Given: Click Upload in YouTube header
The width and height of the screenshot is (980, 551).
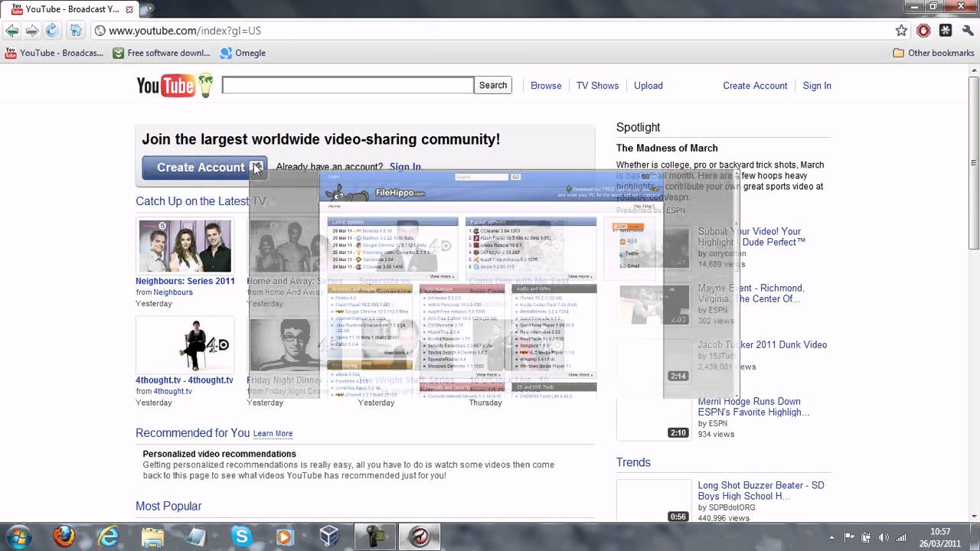Looking at the screenshot, I should coord(648,86).
